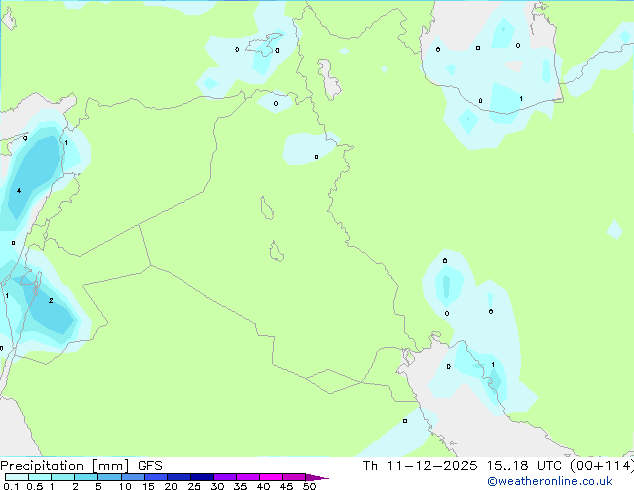Select the 40–45 mm magenta legend swatch
634x490 pixels.
click(x=271, y=477)
